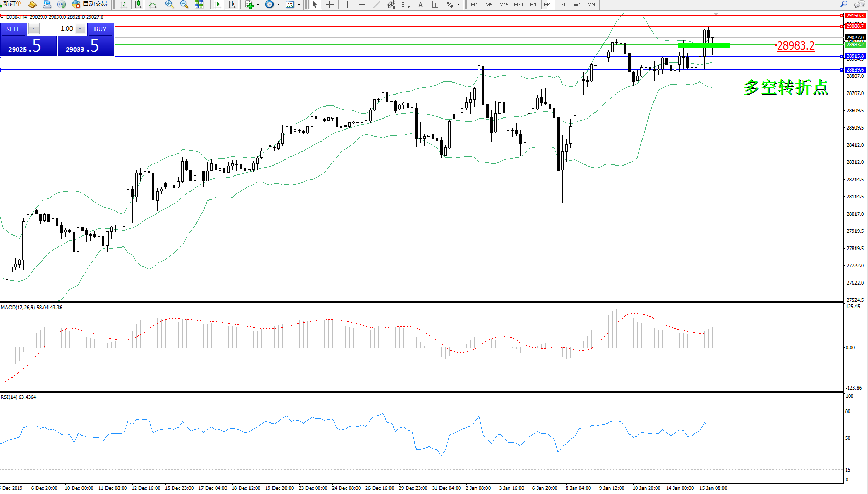
Task: Switch to the D1 timeframe
Action: [x=562, y=5]
